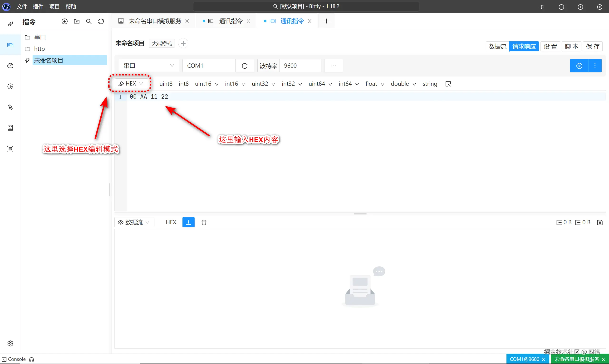Click the add new command plus icon
Viewport: 609px width, 364px height.
64,22
